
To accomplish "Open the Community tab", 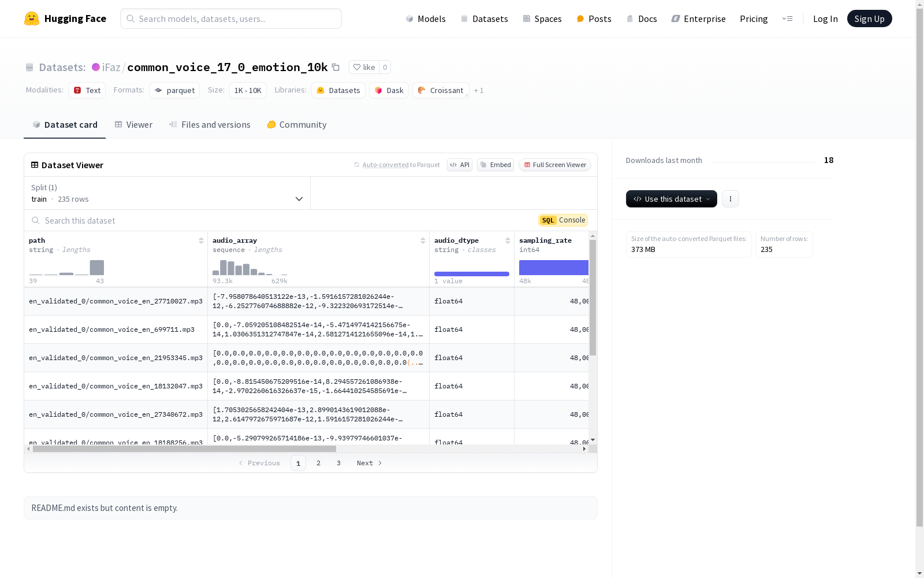I will click(x=297, y=124).
